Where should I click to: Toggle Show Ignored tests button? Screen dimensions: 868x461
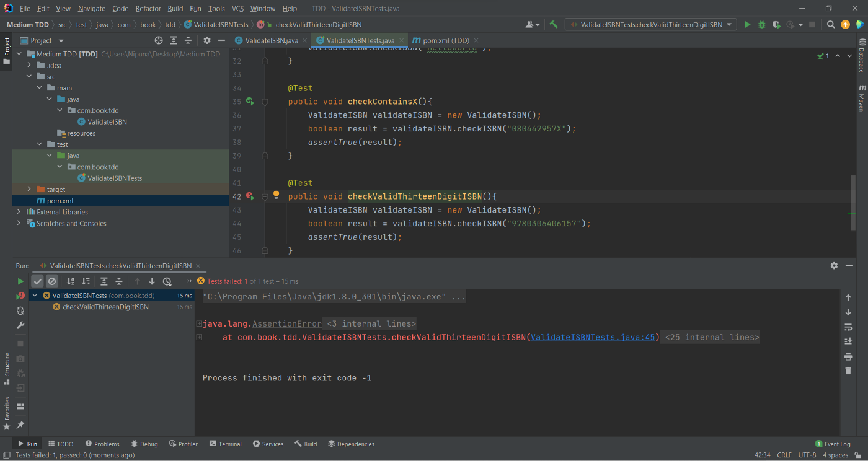[x=53, y=281]
